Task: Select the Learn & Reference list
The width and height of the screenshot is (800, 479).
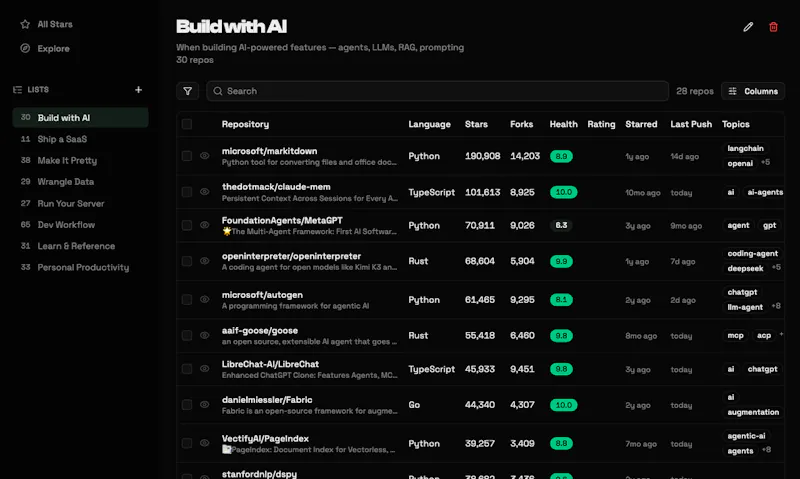Action: 81,246
